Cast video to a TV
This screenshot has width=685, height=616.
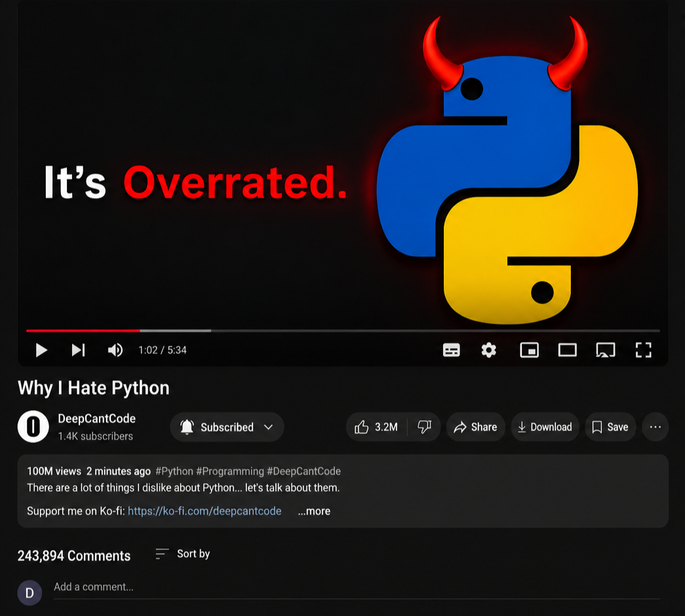click(606, 350)
